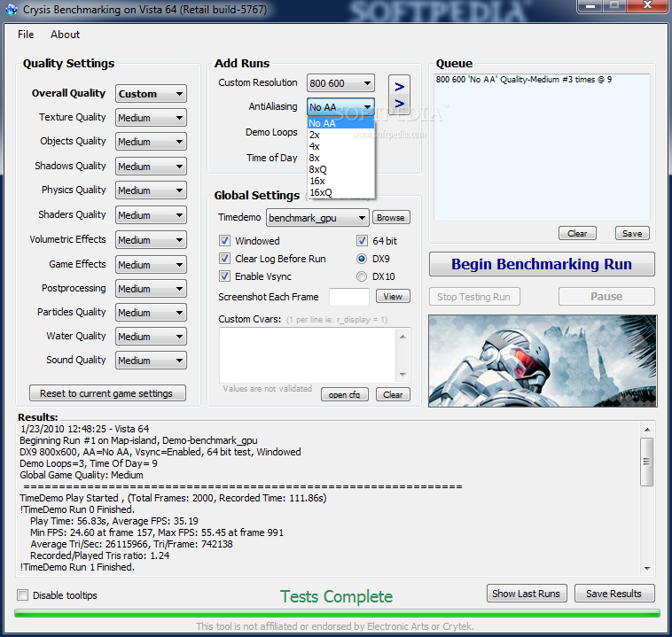672x637 pixels.
Task: Save the Queue list
Action: pyautogui.click(x=632, y=234)
